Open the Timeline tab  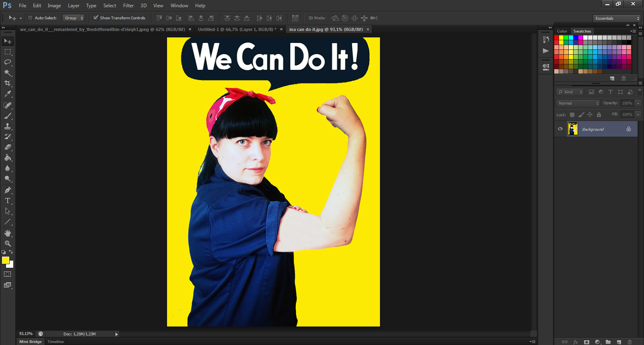[x=56, y=342]
